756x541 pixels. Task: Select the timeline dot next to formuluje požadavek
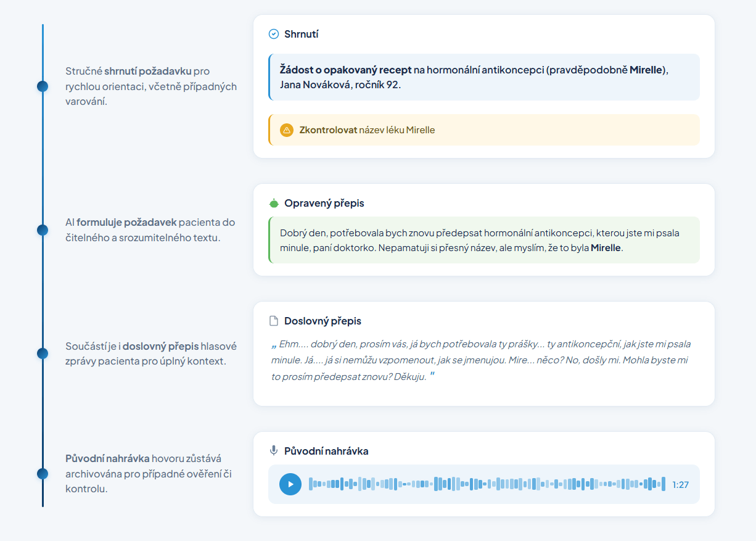pos(43,230)
